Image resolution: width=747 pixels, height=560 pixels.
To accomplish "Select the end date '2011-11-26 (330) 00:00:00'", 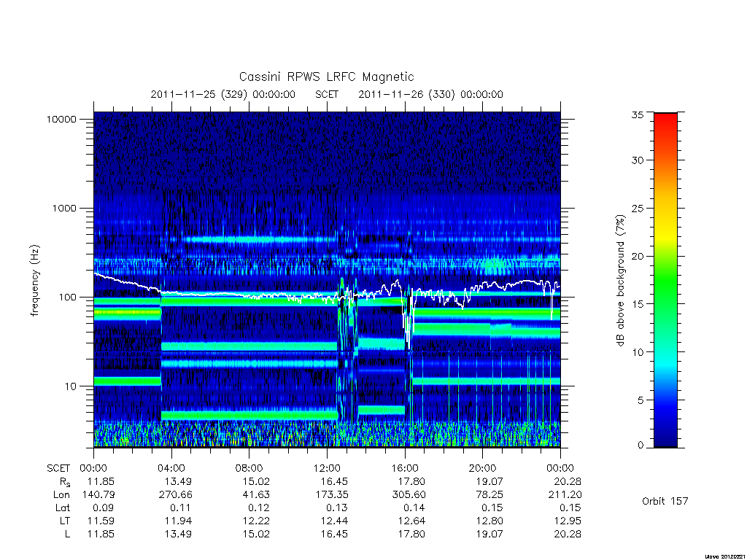I will [430, 94].
